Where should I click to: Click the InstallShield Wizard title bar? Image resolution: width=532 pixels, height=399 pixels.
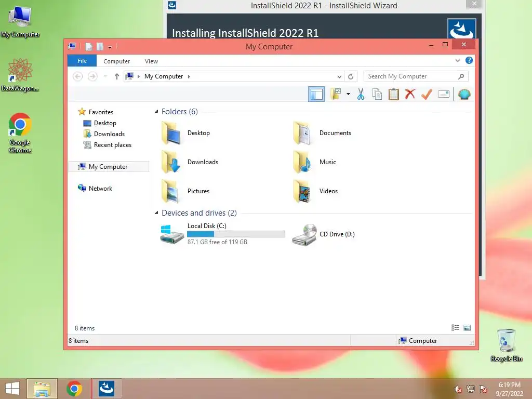[324, 6]
